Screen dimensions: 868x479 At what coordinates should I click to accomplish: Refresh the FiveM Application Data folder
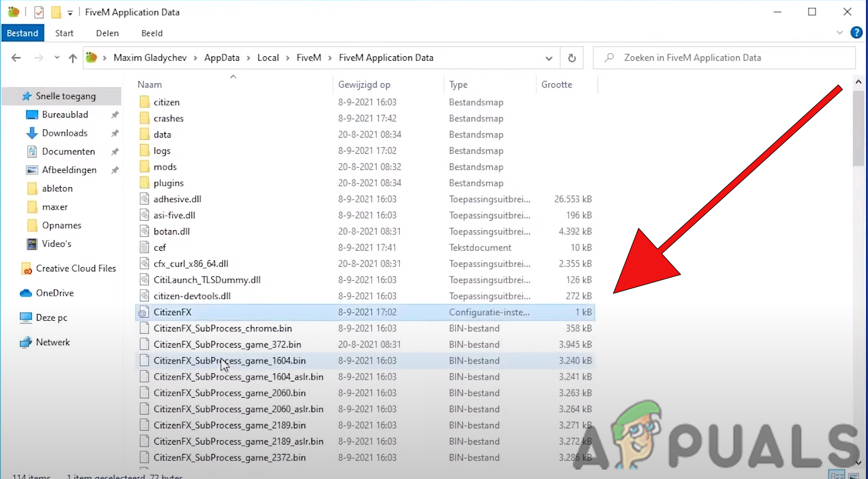click(x=571, y=58)
